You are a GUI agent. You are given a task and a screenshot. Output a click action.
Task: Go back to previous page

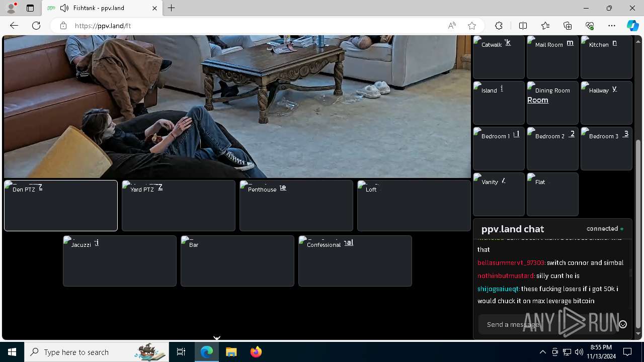point(14,26)
